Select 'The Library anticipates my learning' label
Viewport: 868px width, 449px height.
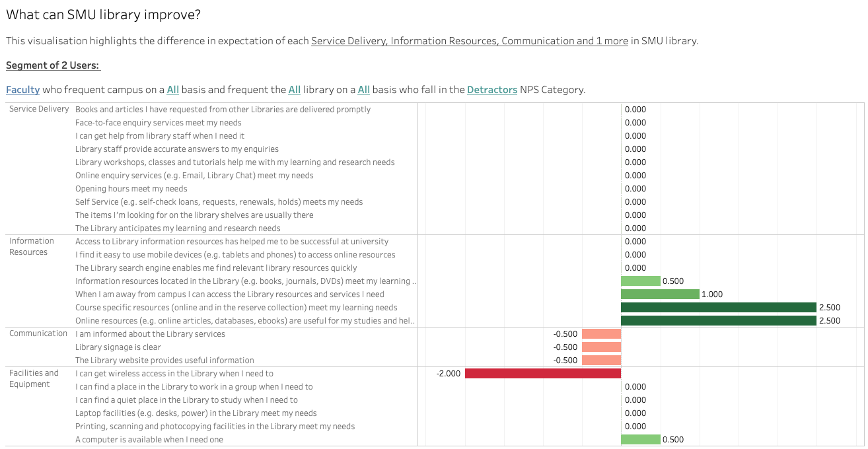178,228
